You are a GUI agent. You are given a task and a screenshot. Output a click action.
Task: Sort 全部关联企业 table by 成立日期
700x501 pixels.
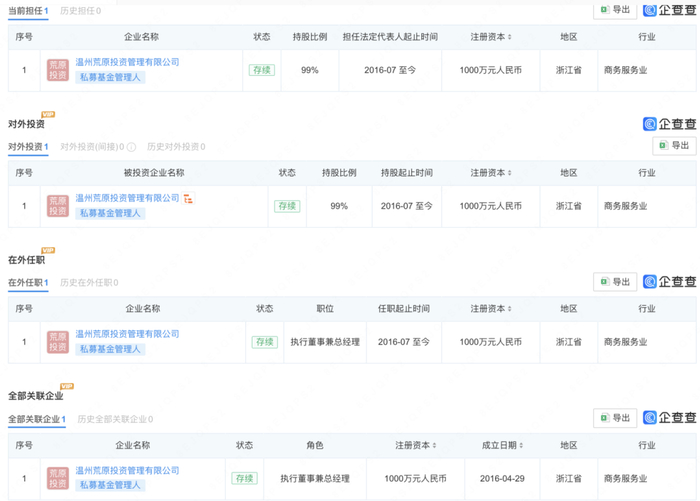click(x=524, y=445)
